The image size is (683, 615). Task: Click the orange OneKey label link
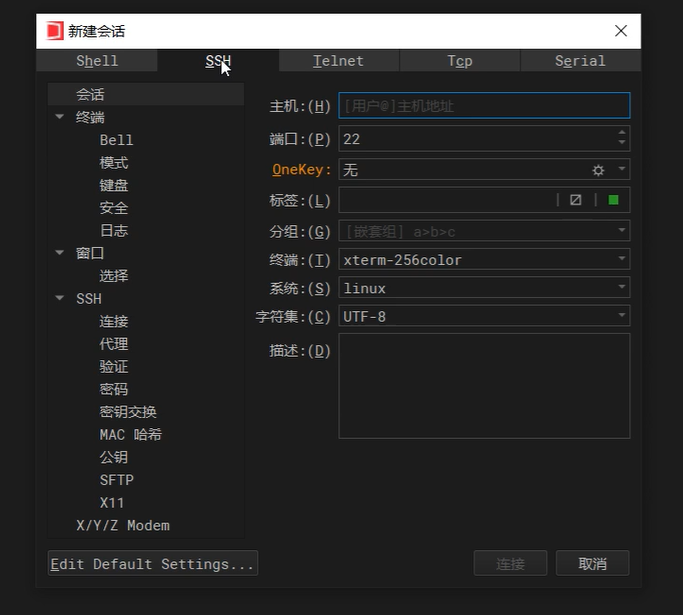point(301,169)
